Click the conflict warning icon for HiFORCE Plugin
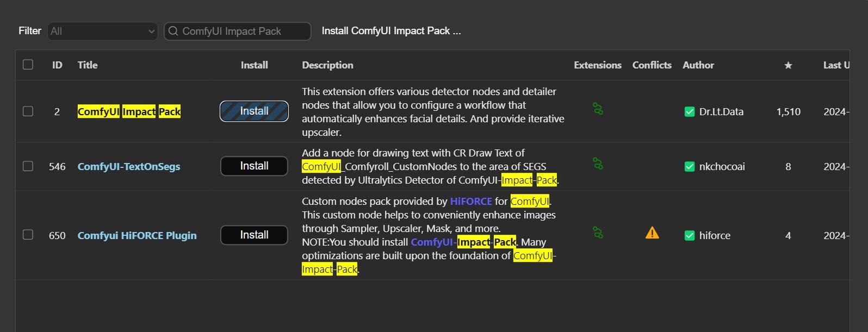The image size is (868, 332). pos(652,233)
